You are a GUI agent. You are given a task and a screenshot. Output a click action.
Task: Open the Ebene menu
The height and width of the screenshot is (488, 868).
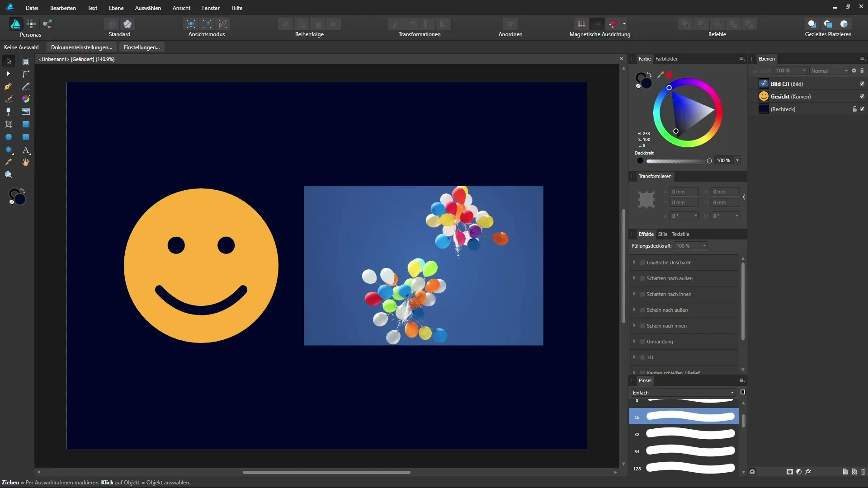(116, 8)
